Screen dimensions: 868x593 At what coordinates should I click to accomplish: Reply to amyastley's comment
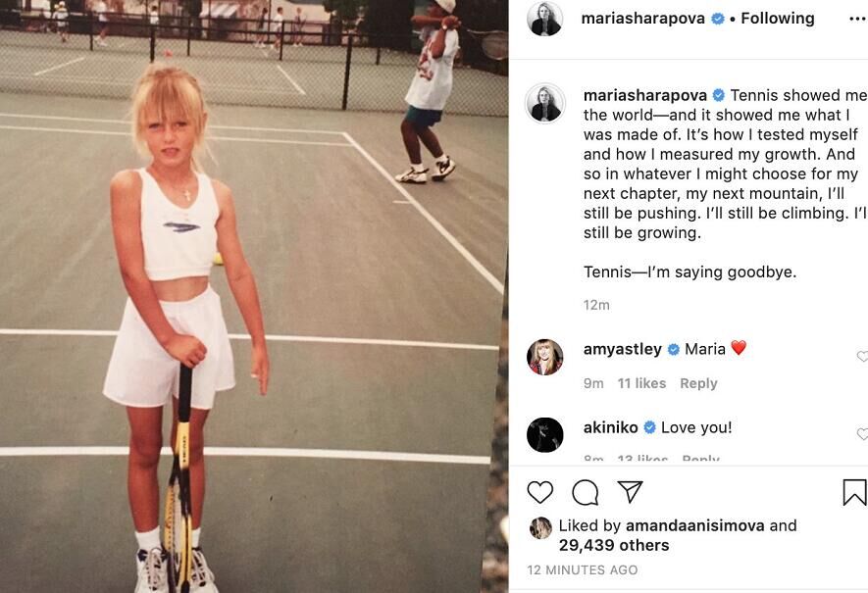click(698, 383)
